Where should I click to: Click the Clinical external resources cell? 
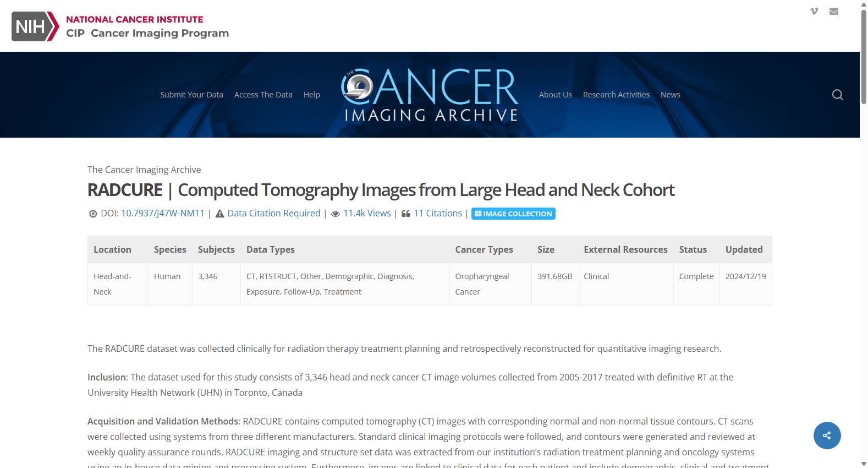point(625,284)
